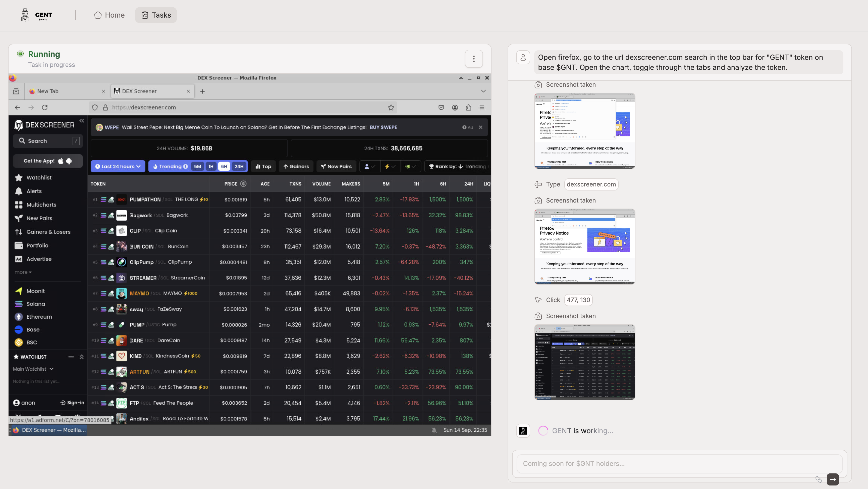Click BUY $WEPE ad link
This screenshot has width=868, height=489.
tap(383, 127)
